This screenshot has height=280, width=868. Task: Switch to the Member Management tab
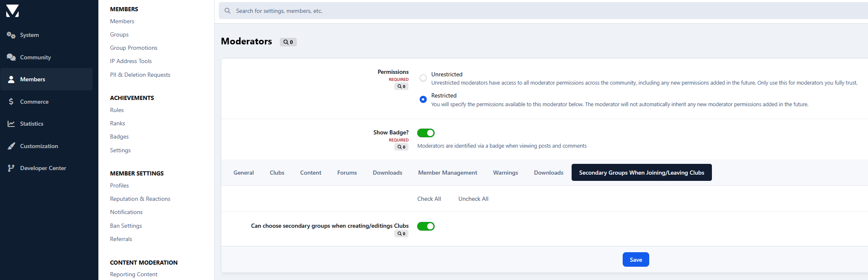[447, 173]
